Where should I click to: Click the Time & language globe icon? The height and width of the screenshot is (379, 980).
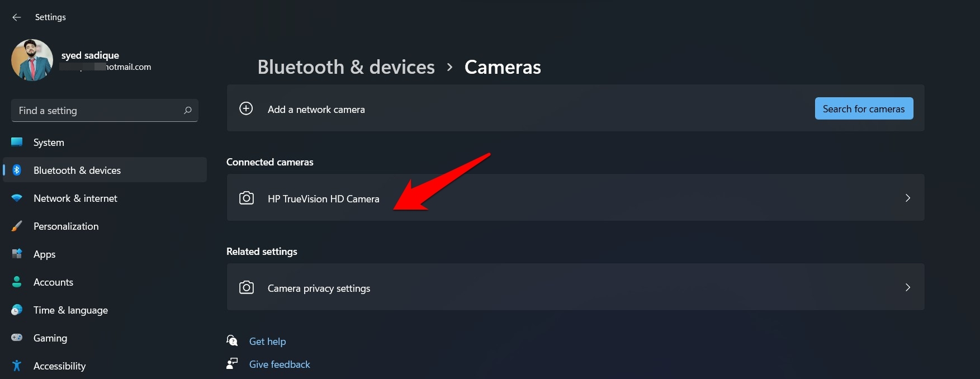17,310
